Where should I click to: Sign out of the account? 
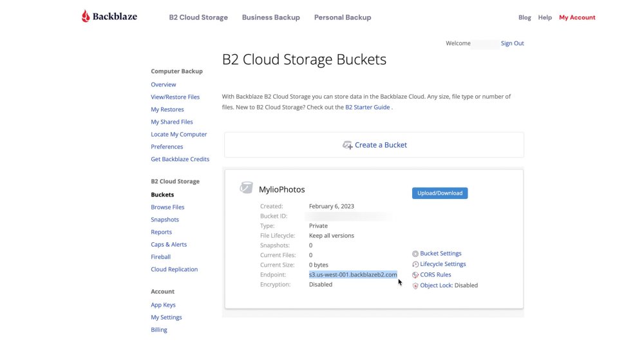point(513,43)
